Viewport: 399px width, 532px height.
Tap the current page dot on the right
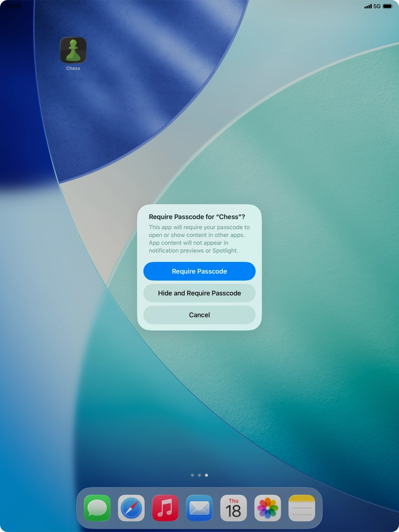pos(206,475)
